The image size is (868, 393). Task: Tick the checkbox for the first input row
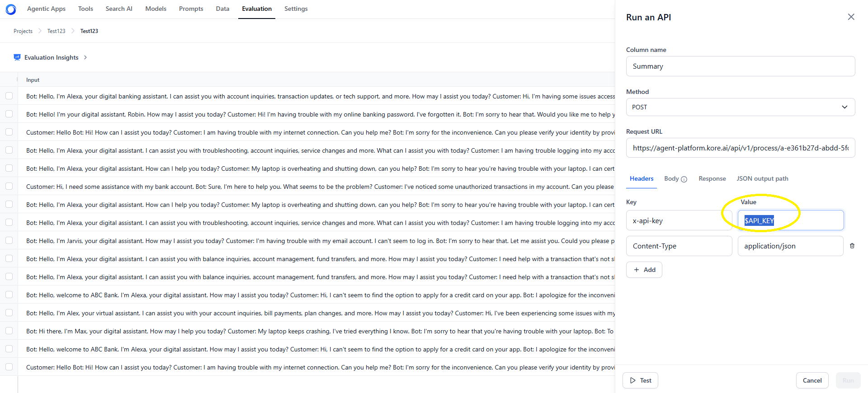click(x=9, y=96)
